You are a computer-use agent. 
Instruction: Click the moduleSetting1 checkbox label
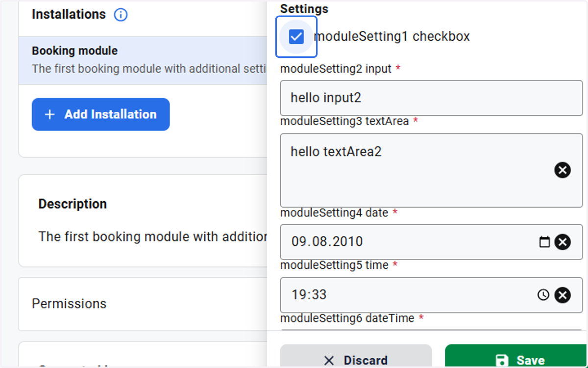[x=392, y=37]
